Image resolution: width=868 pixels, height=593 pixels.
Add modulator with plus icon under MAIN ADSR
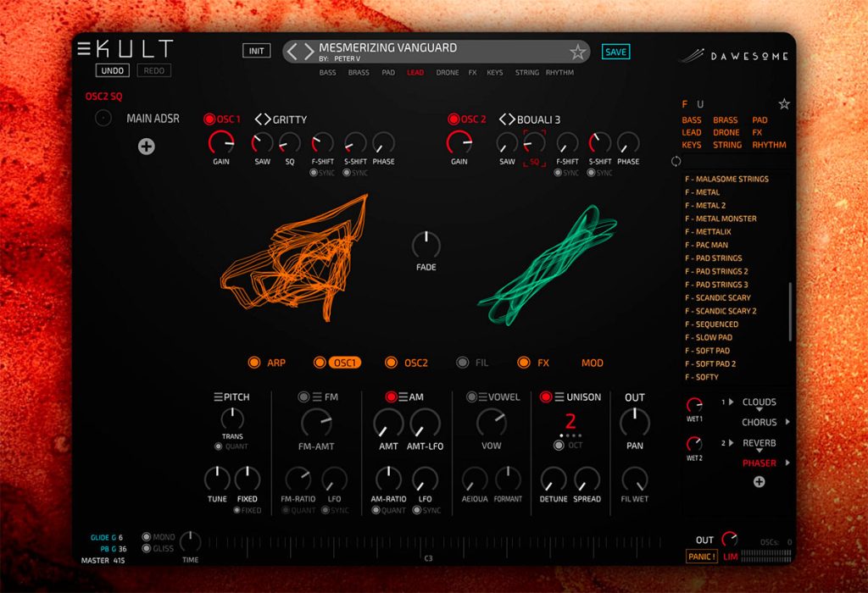click(146, 147)
